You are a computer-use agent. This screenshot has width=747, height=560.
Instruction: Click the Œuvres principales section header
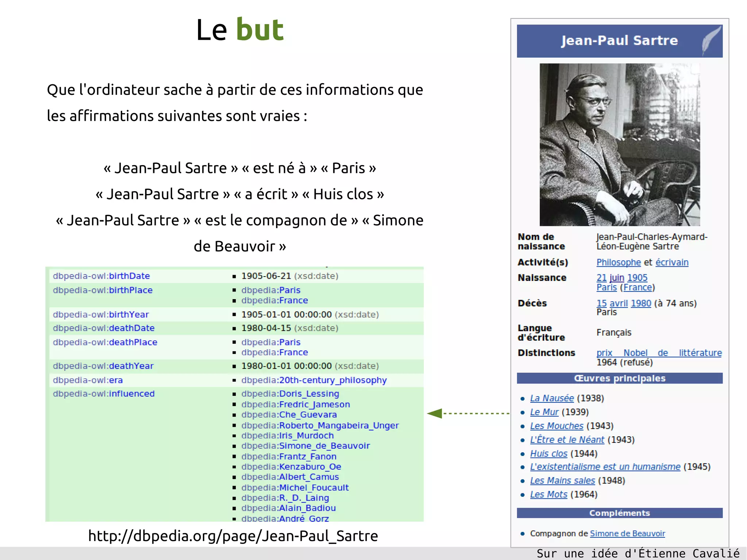[620, 378]
